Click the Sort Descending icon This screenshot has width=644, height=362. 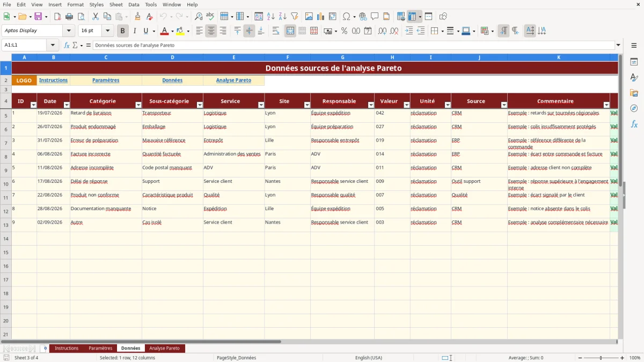(x=282, y=17)
